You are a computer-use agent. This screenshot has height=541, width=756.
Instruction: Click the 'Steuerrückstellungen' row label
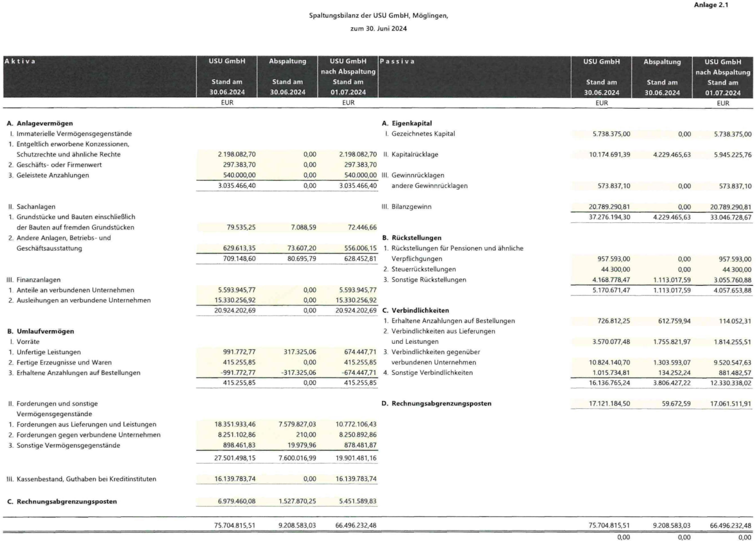423,269
